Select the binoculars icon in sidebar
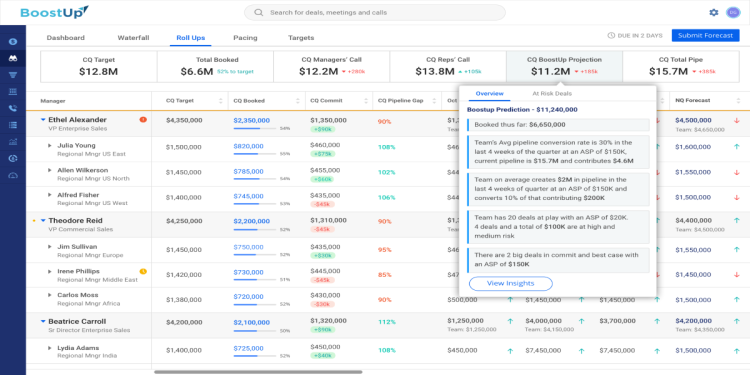This screenshot has width=750, height=375. (13, 58)
